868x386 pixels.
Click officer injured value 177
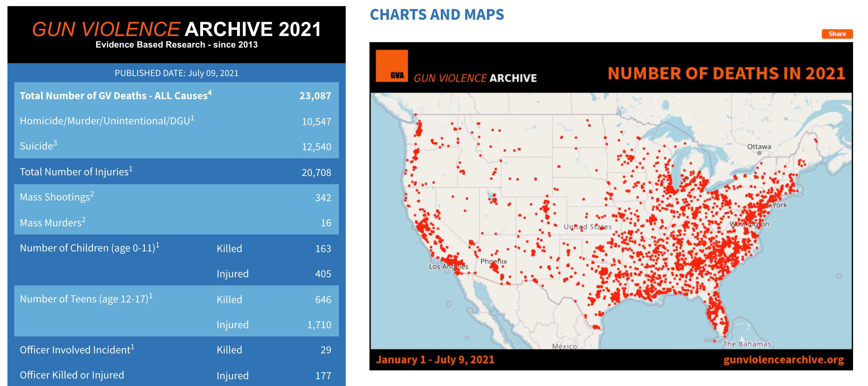point(323,376)
